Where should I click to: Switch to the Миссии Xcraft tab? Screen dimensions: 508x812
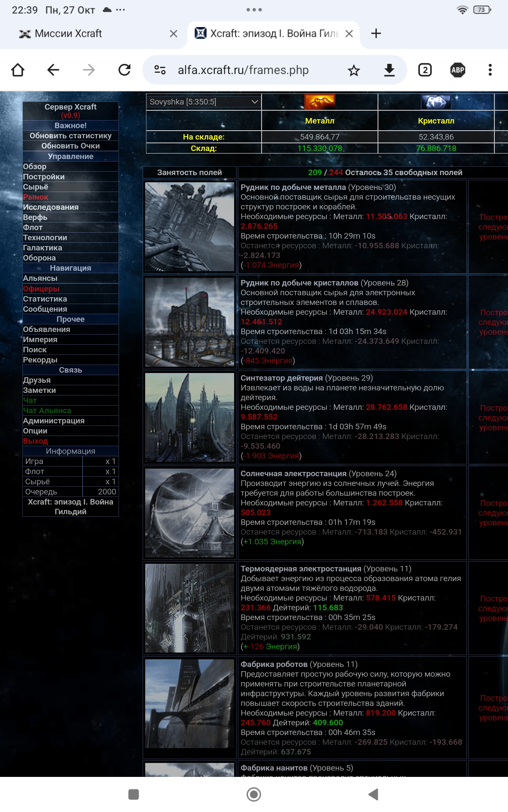pos(69,34)
